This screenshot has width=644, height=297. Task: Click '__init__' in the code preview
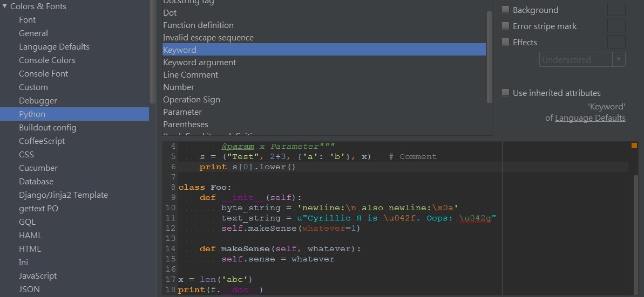click(x=243, y=198)
